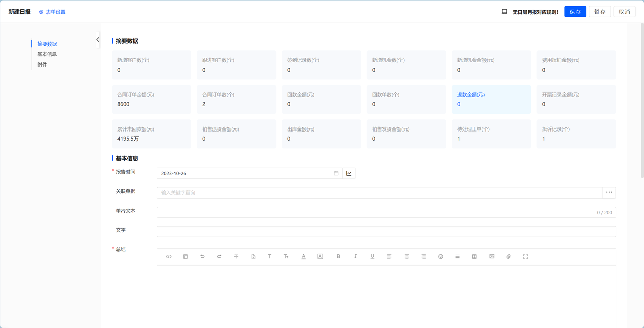
Task: Insert a table in editor
Action: 474,257
